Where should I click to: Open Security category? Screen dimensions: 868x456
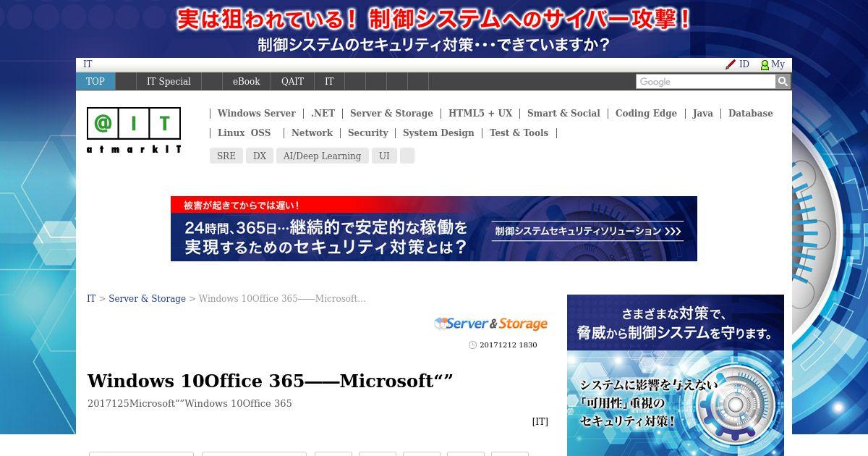367,132
